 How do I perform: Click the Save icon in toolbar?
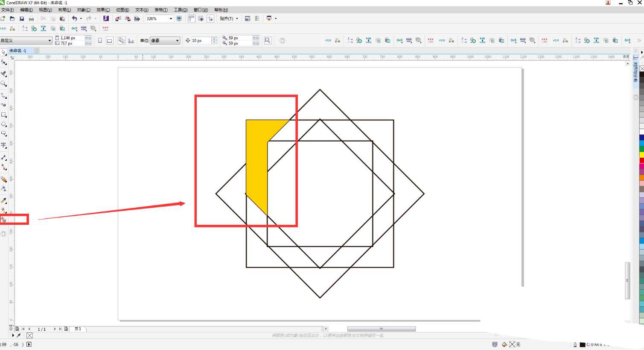[22, 19]
